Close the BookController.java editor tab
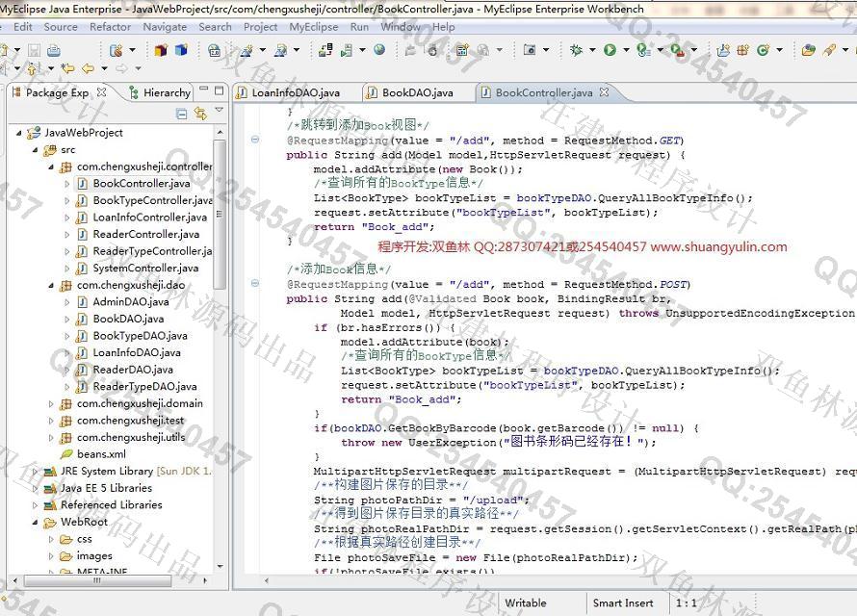 pos(604,91)
